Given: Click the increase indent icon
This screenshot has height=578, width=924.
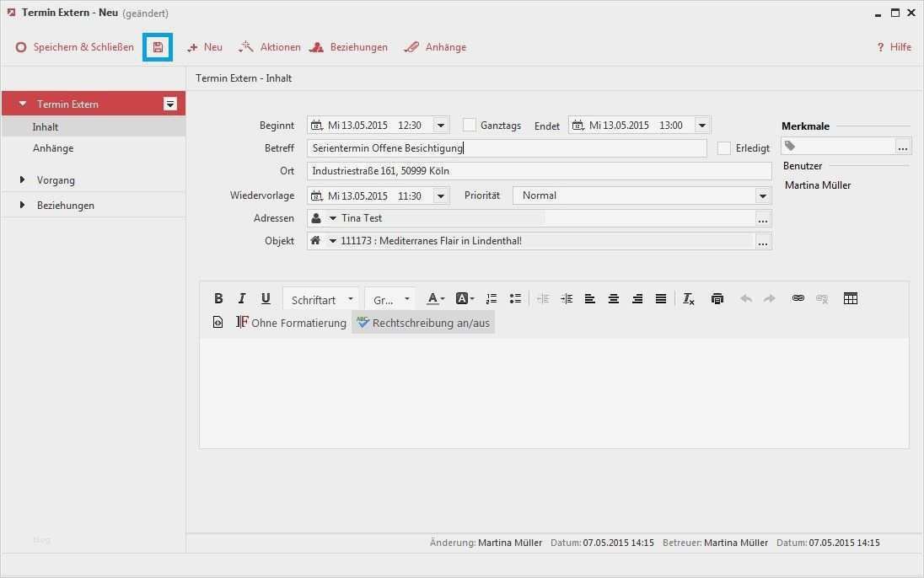Looking at the screenshot, I should 567,299.
